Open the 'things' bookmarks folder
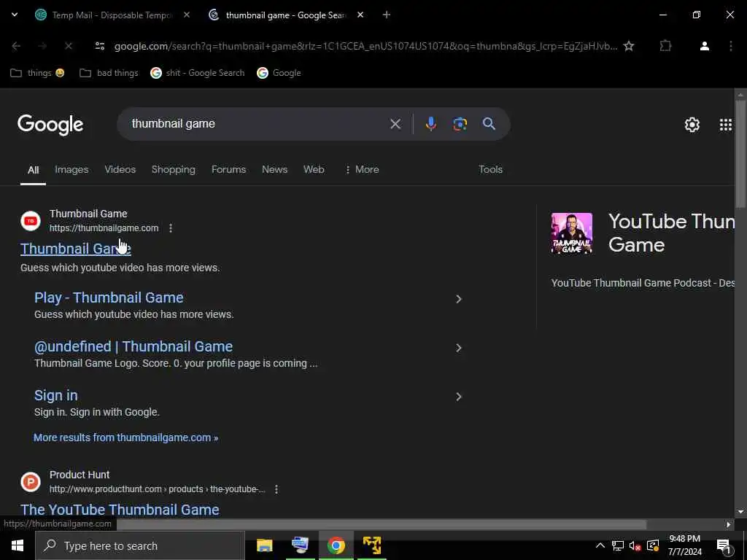 pos(38,73)
